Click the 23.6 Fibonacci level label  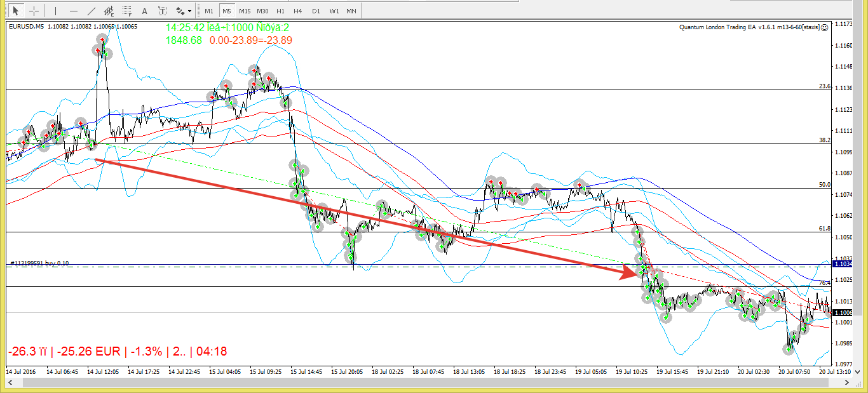coord(825,86)
